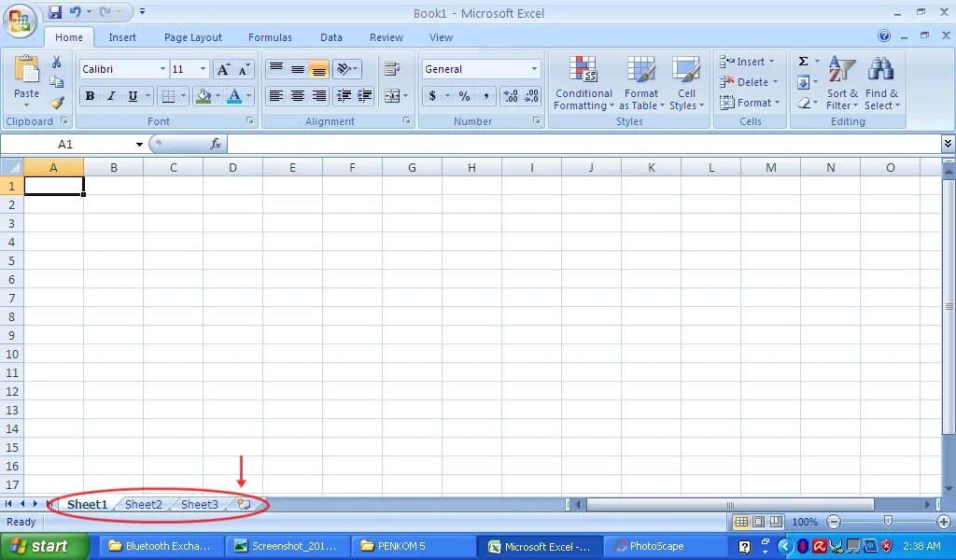956x560 pixels.
Task: Zoom out with the minus button
Action: pyautogui.click(x=834, y=522)
